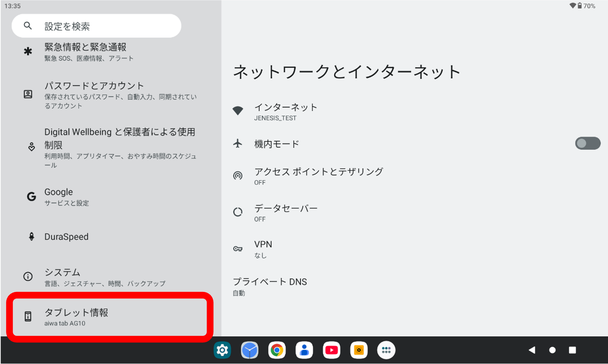The height and width of the screenshot is (364, 608).
Task: Open the app drawer icon
Action: click(x=386, y=350)
